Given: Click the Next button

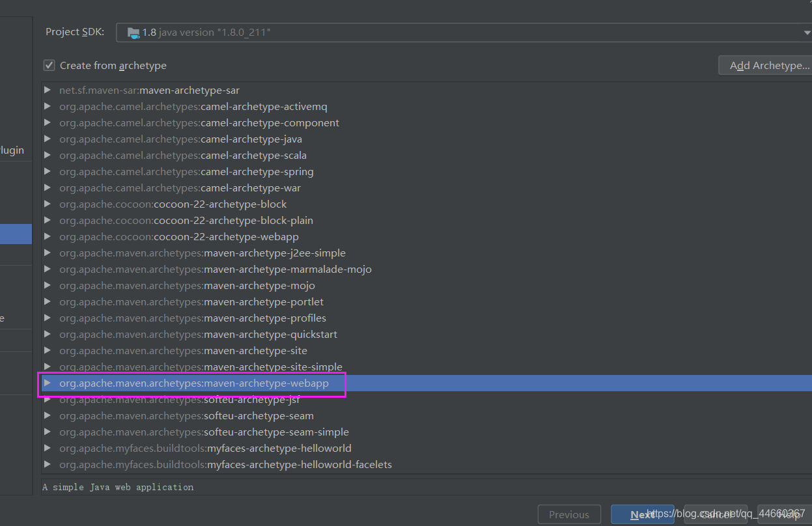Looking at the screenshot, I should (x=642, y=514).
